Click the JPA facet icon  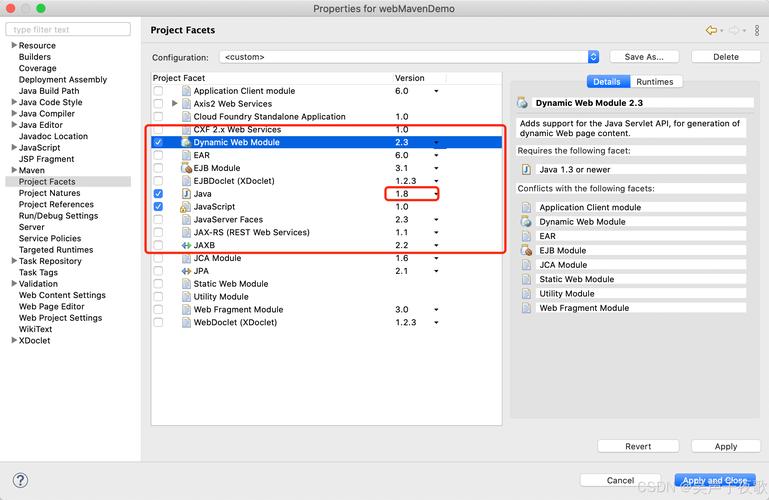click(185, 271)
